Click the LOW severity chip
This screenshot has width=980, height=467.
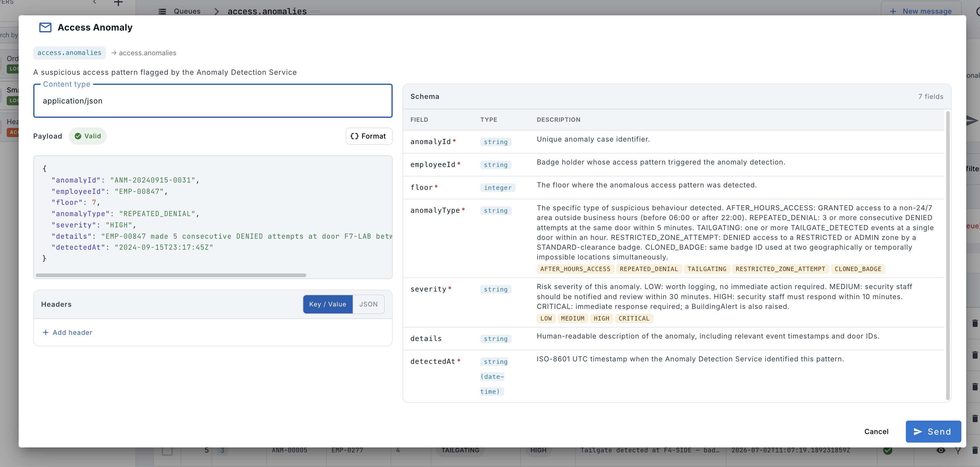click(546, 318)
